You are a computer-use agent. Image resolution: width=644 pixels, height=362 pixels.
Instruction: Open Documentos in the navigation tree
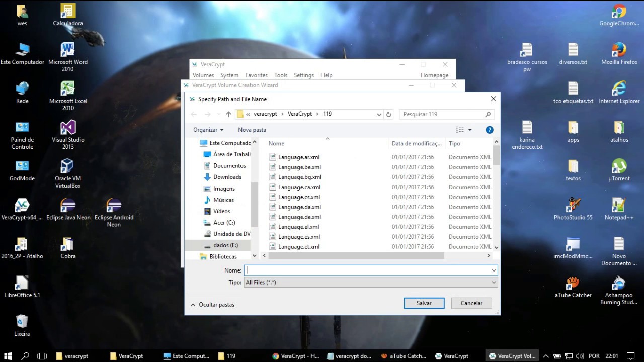(x=224, y=166)
